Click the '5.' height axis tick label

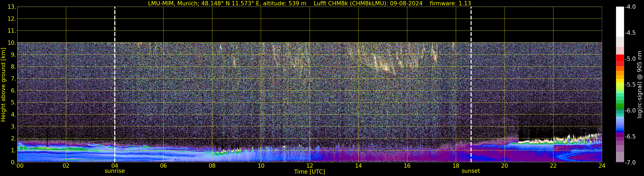(13, 103)
